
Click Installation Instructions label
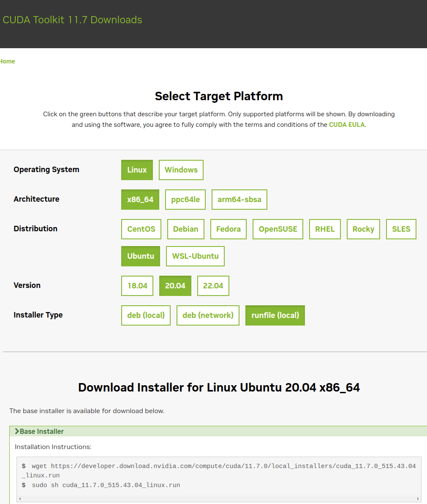[x=53, y=447]
